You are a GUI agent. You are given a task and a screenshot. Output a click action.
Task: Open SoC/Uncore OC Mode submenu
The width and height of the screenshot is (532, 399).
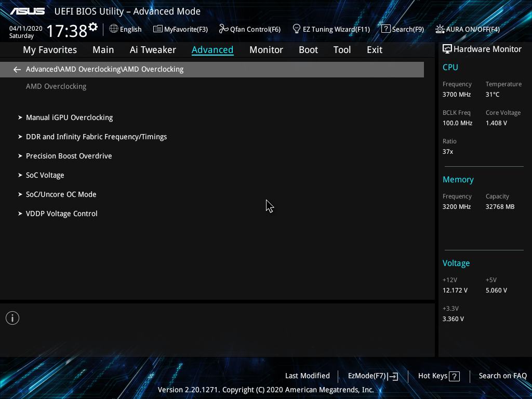[61, 194]
